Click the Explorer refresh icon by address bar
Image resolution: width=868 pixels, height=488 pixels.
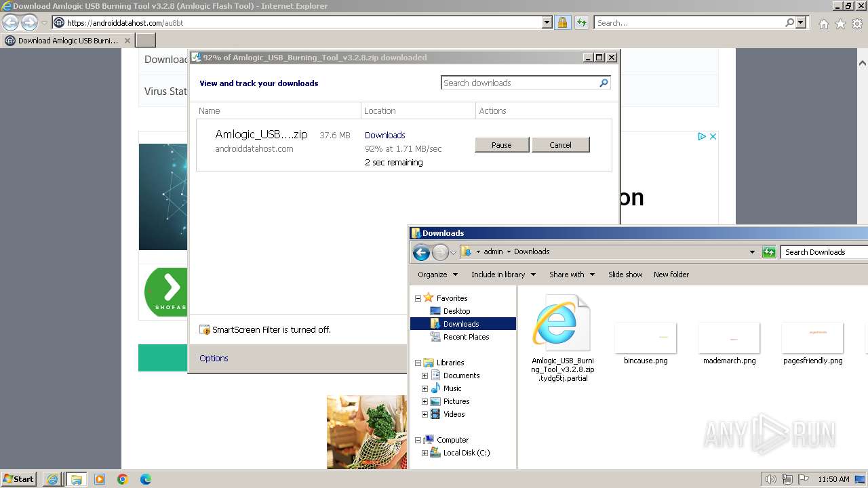[x=768, y=252]
